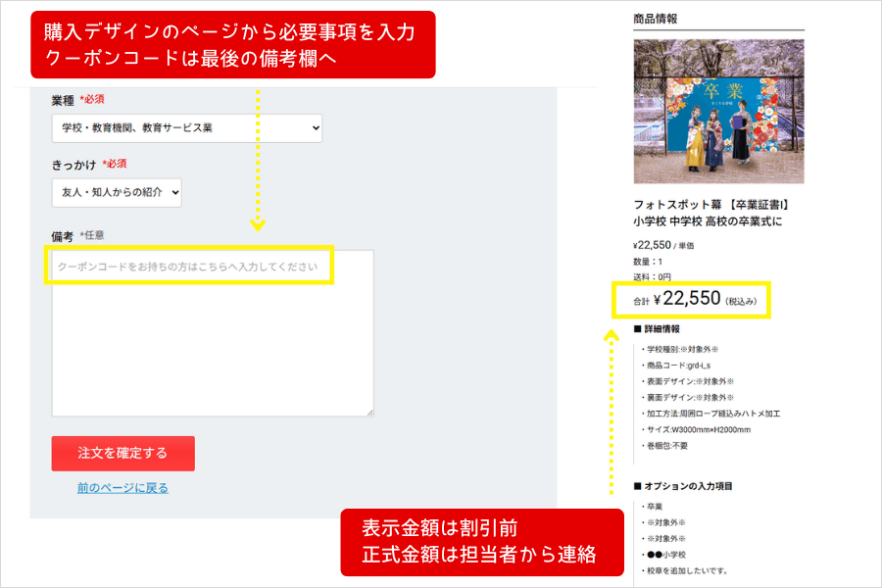The image size is (882, 588).
Task: Click the 加工方法 周囲ロープ縫込みハトメ加工 line
Action: coord(710,414)
